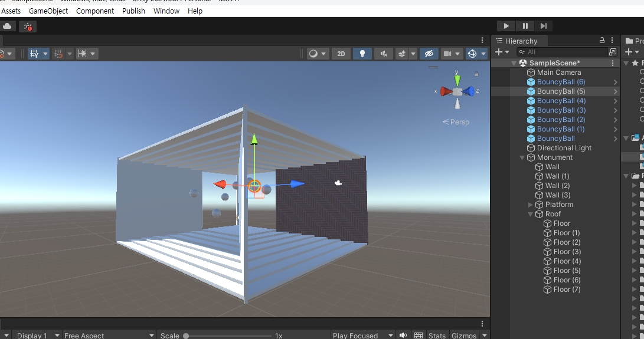Screen dimensions: 644x339
Task: Toggle the orientation gizmo rotation lock
Action: coord(476,74)
